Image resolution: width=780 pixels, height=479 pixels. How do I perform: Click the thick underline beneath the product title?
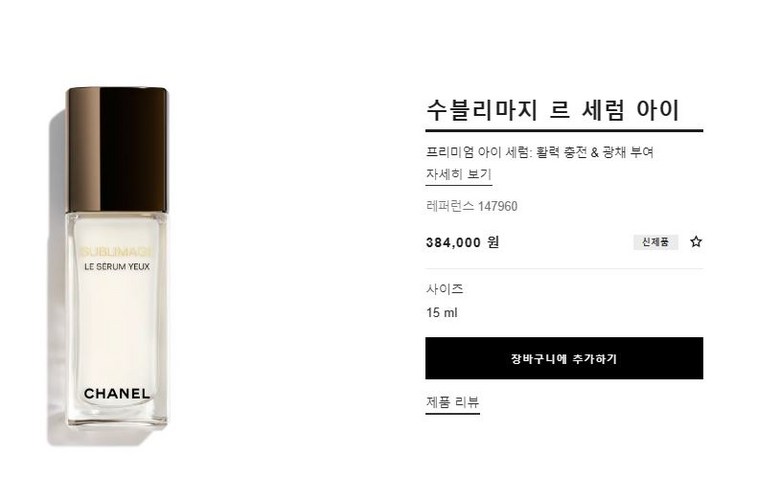564,130
